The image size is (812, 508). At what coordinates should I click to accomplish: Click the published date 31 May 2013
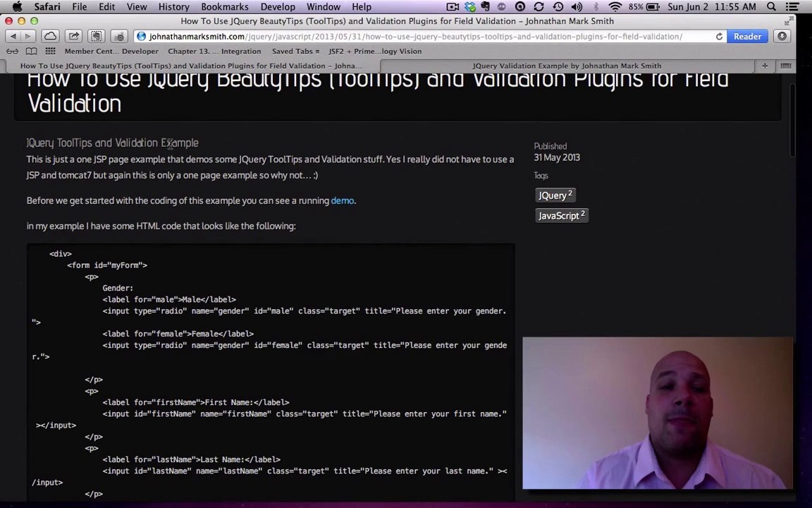(557, 157)
